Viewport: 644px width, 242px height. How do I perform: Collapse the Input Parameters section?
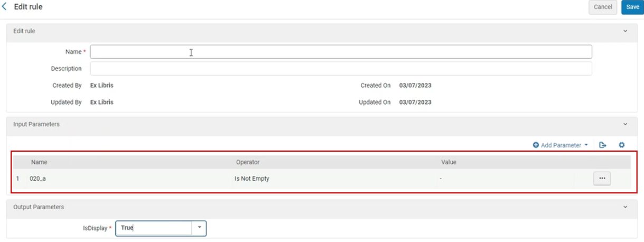[625, 124]
